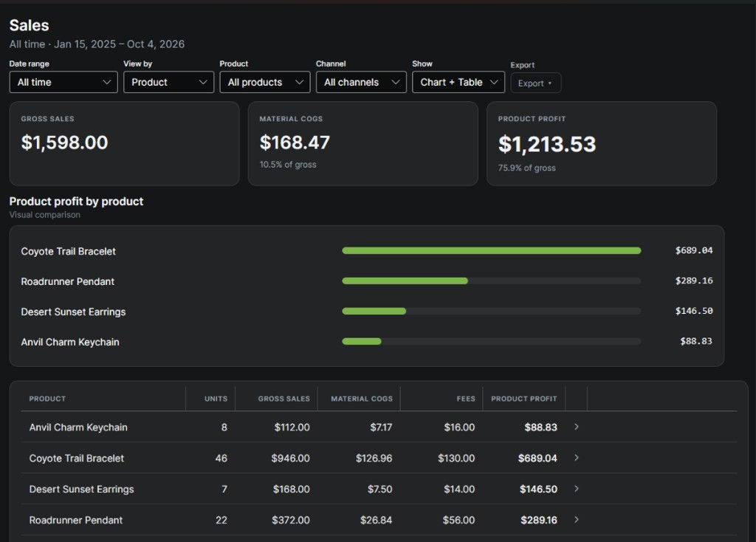Click the 22 units cell
Viewport: 756px width, 542px height.
tap(221, 520)
